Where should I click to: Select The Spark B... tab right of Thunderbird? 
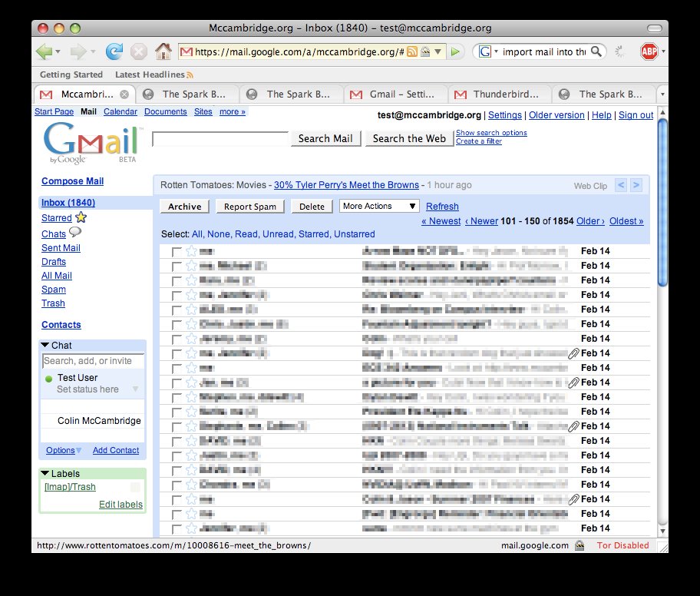click(x=605, y=94)
